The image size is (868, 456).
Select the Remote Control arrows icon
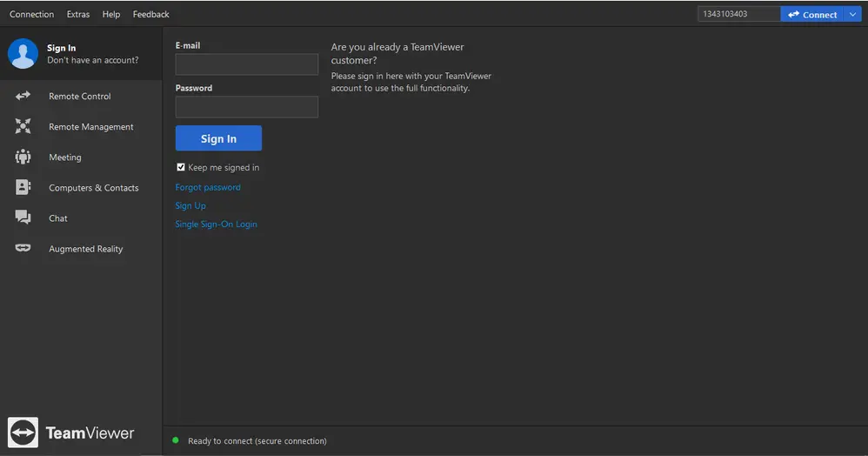coord(23,96)
